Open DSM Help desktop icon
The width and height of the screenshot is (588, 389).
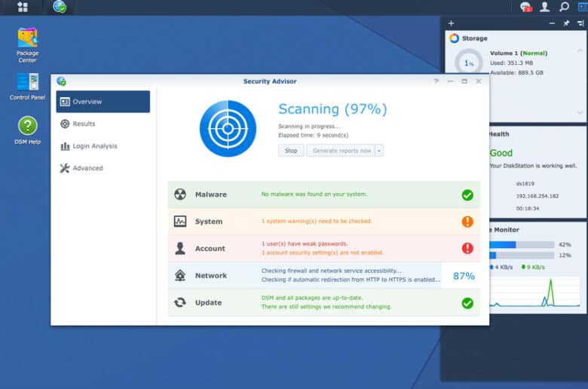tap(27, 130)
